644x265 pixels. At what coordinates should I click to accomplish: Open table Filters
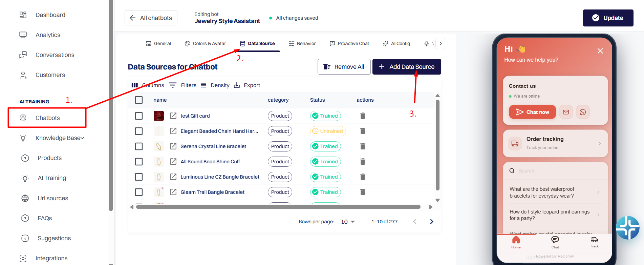(183, 85)
